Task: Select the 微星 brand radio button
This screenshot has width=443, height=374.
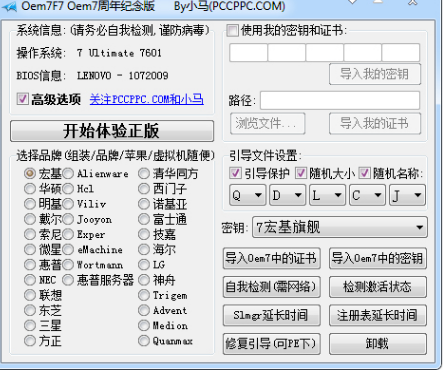Action: 30,249
